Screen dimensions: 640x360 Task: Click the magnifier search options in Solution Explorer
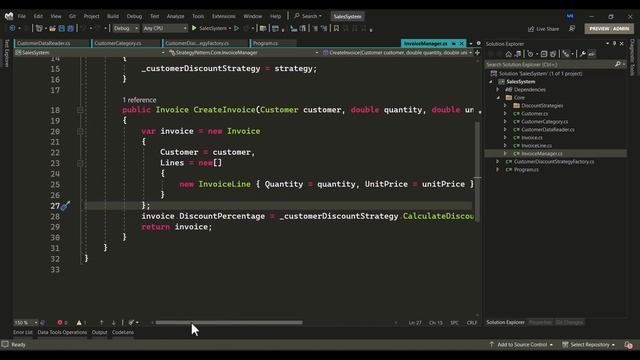pyautogui.click(x=618, y=64)
